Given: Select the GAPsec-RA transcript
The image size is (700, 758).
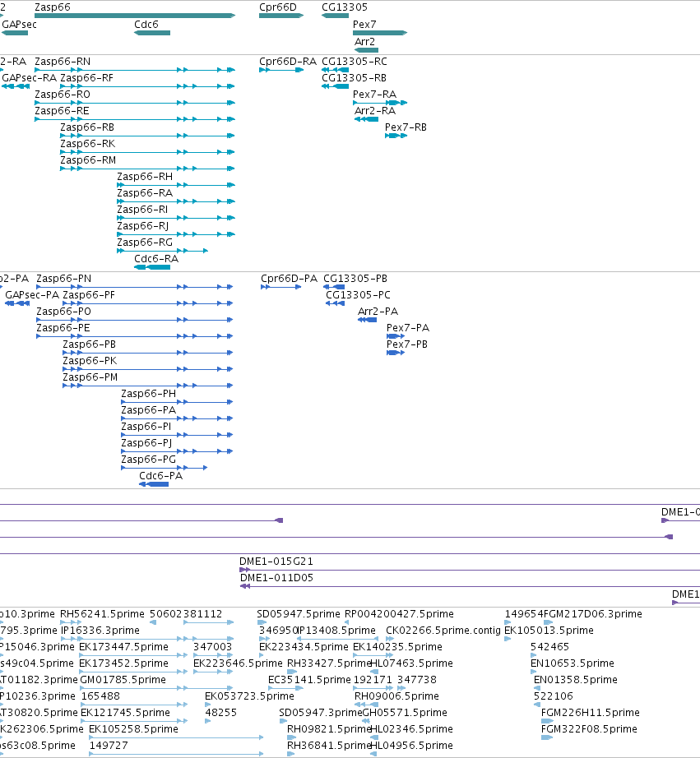Looking at the screenshot, I should [29, 78].
